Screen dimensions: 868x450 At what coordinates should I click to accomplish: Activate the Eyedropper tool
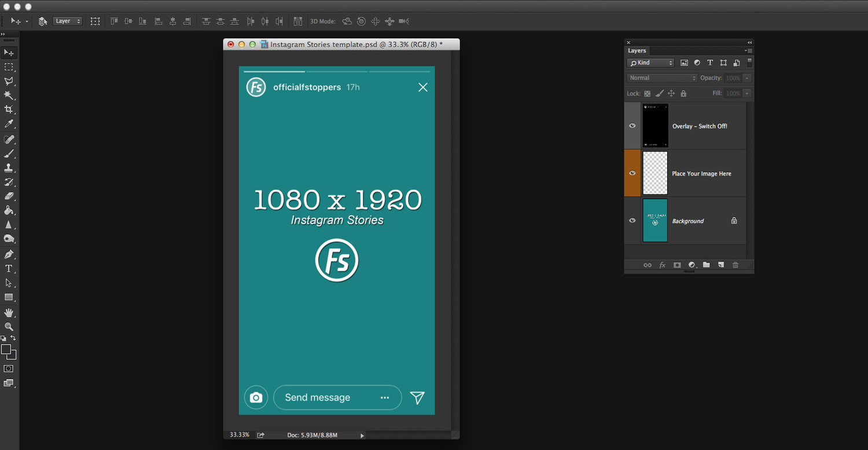click(x=9, y=123)
